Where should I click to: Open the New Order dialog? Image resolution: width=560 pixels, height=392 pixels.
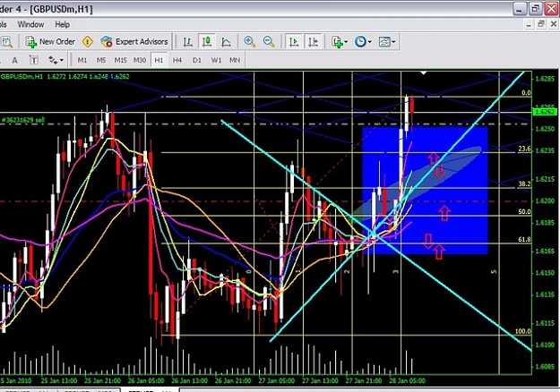coord(50,42)
